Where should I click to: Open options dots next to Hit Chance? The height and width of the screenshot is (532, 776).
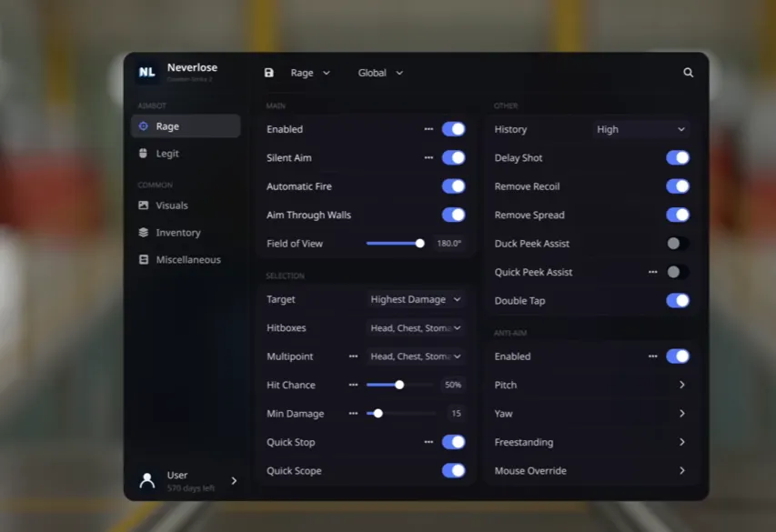click(353, 385)
